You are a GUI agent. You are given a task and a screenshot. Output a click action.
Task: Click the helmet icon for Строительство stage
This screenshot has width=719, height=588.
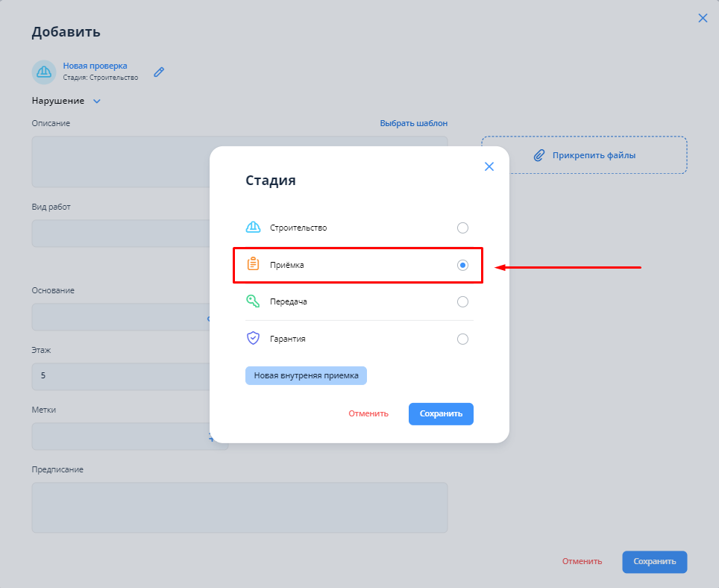[x=254, y=228]
